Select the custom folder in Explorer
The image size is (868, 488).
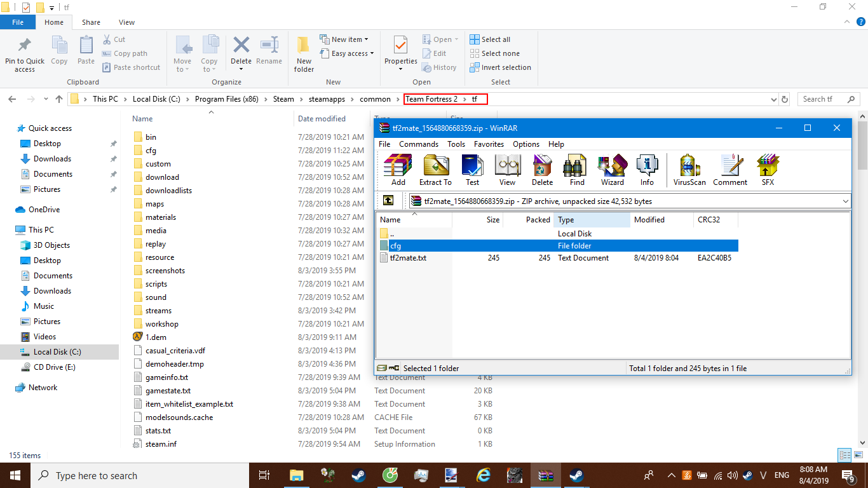point(158,164)
